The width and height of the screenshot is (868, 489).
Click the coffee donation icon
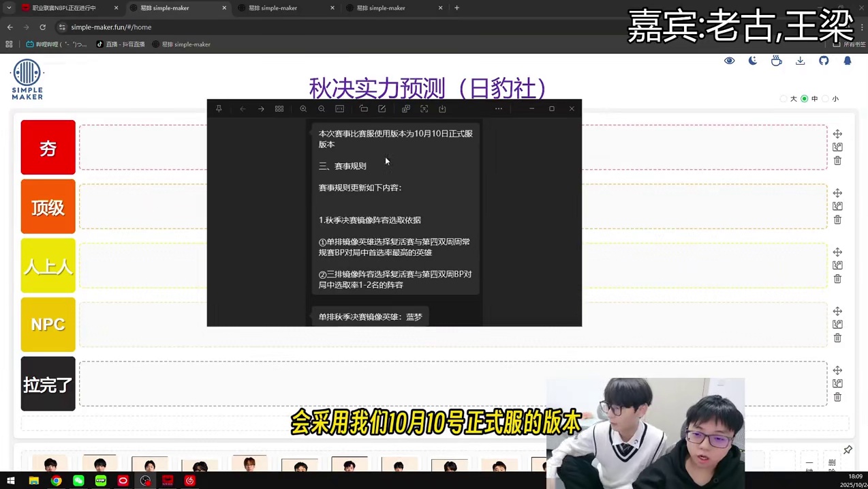(x=776, y=61)
